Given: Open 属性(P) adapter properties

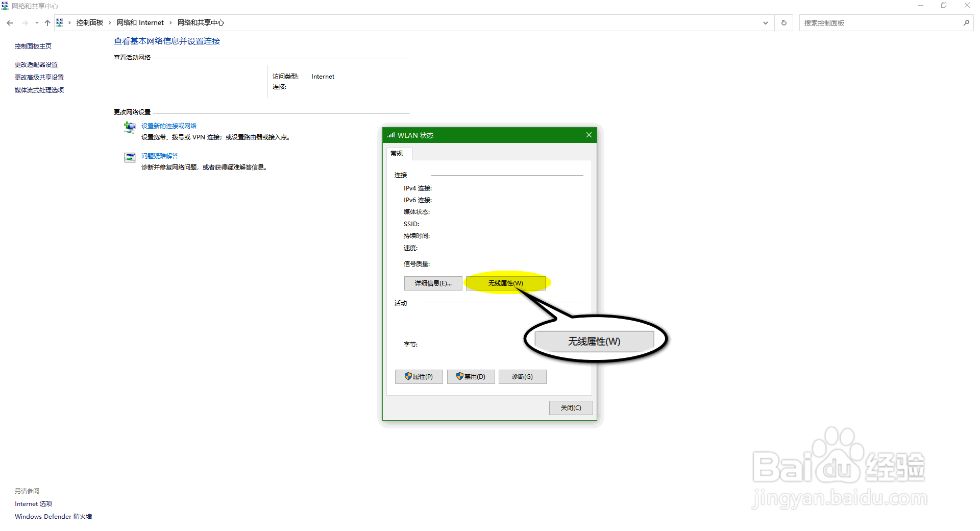Looking at the screenshot, I should pyautogui.click(x=419, y=376).
